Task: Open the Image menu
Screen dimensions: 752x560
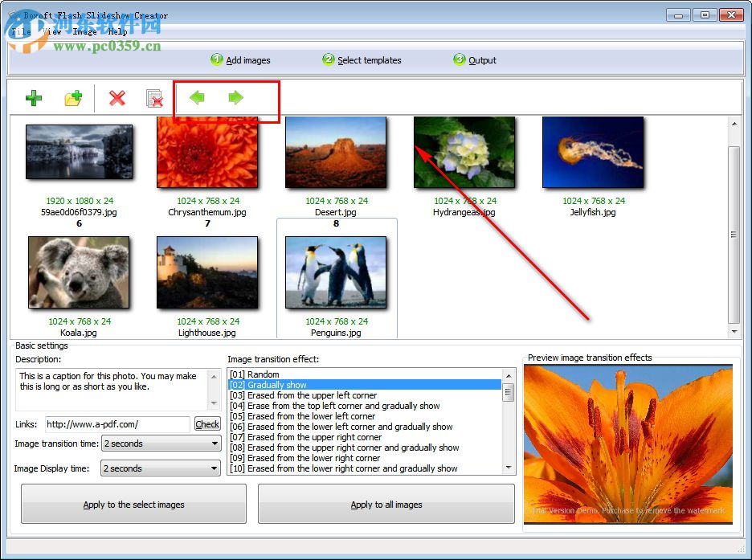Action: click(x=84, y=31)
